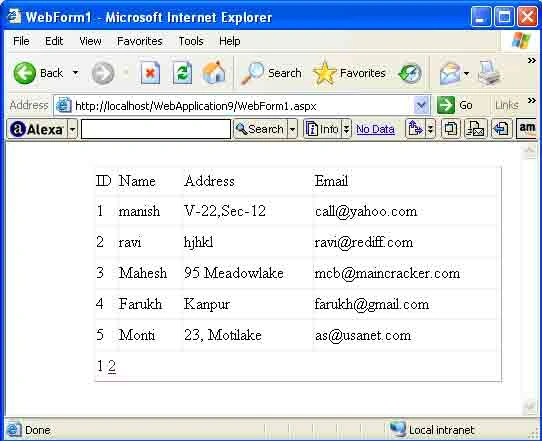Open the Alexa logo dropdown arrow
Screen dimensions: 542x441
(x=73, y=129)
